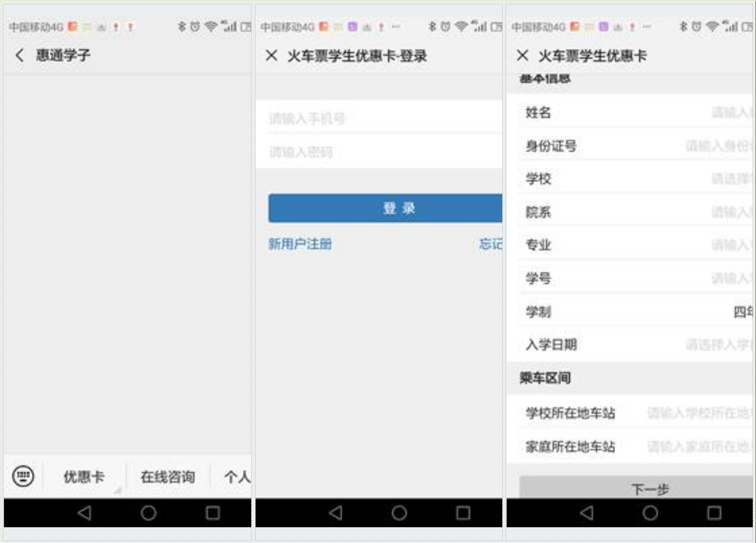Open recent apps on the form screen
Screen dimensions: 756x543
click(714, 513)
